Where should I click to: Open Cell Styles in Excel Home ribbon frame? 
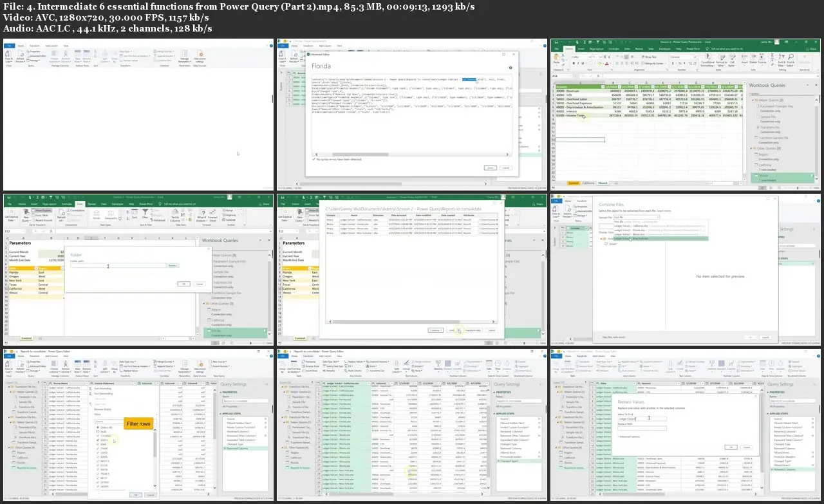tap(733, 61)
